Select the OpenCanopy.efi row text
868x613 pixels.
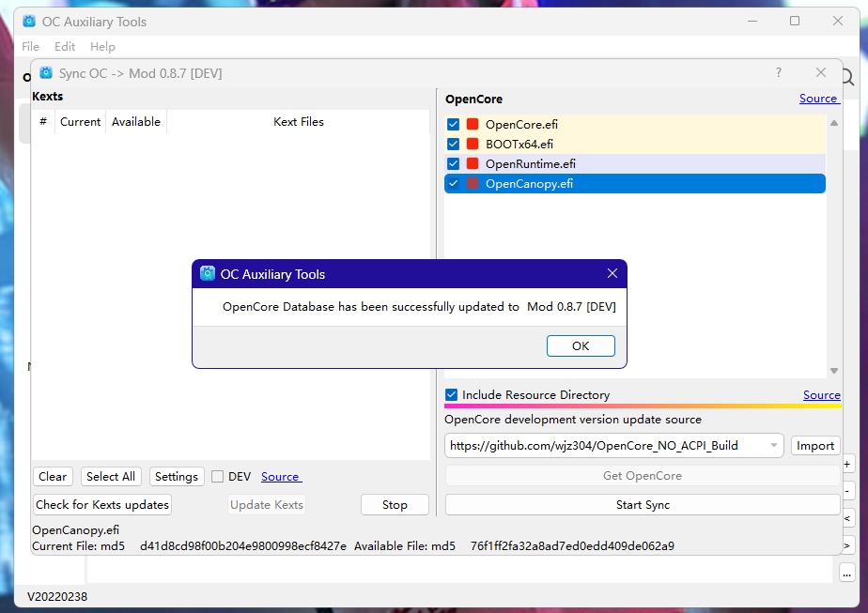tap(529, 184)
